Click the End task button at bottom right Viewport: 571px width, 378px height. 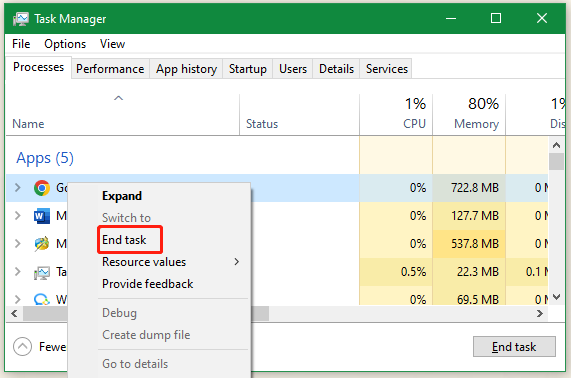tap(514, 347)
